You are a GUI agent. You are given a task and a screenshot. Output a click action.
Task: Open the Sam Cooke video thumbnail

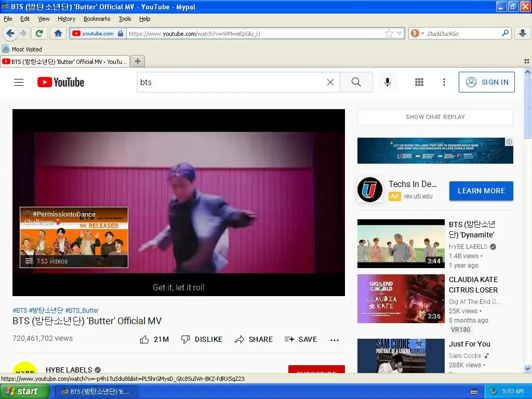[x=401, y=355]
